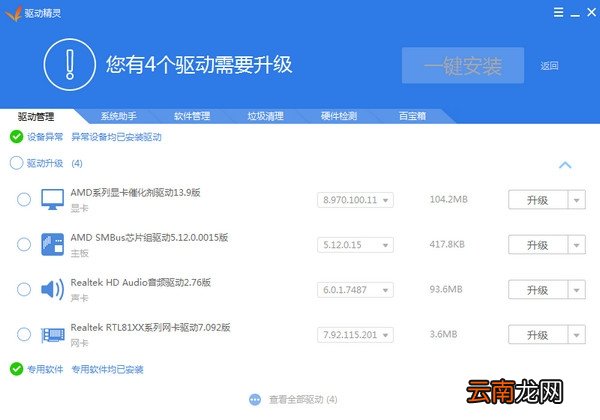Click the Realtek HD Audio音频驱动2.76版 title

tap(140, 283)
